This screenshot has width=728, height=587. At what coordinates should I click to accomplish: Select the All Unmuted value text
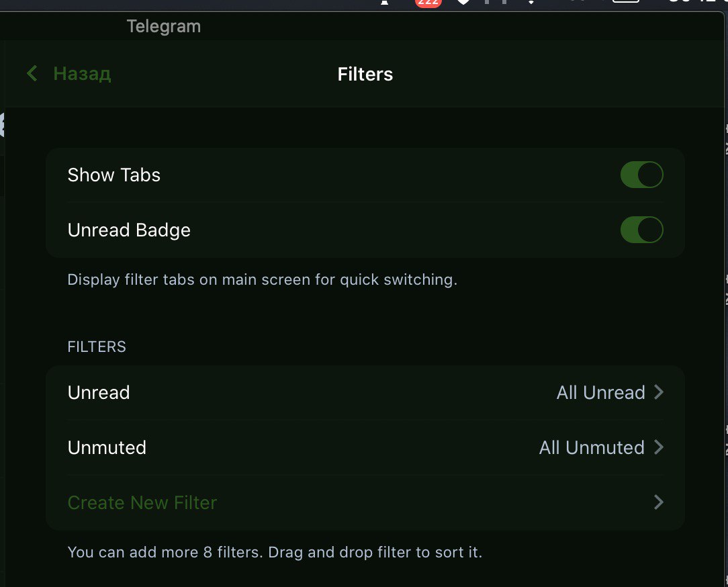click(x=592, y=448)
